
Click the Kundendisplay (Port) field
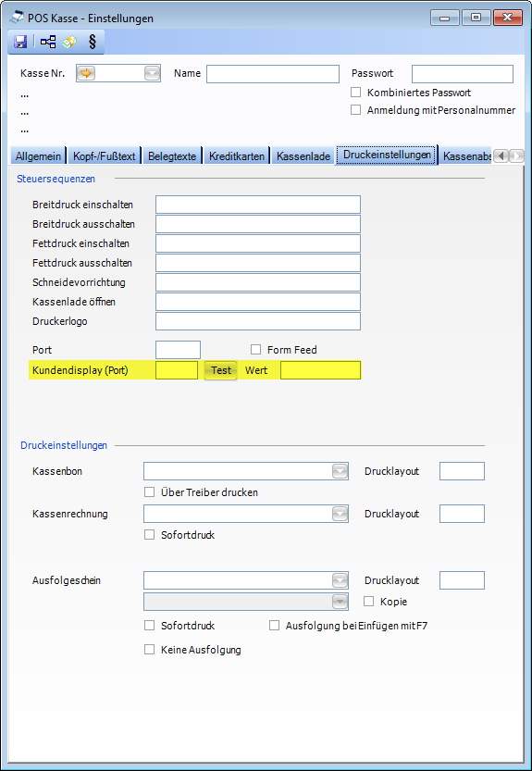coord(177,370)
